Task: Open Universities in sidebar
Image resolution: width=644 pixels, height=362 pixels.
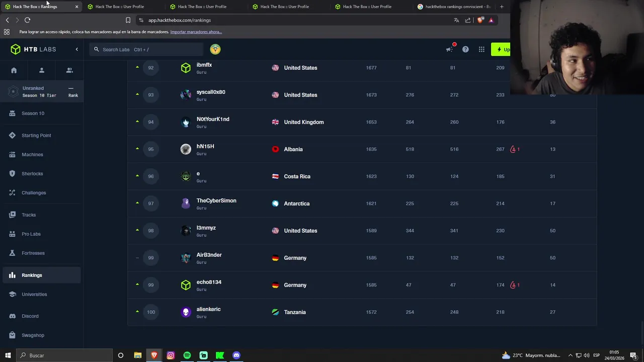Action: click(x=42, y=294)
